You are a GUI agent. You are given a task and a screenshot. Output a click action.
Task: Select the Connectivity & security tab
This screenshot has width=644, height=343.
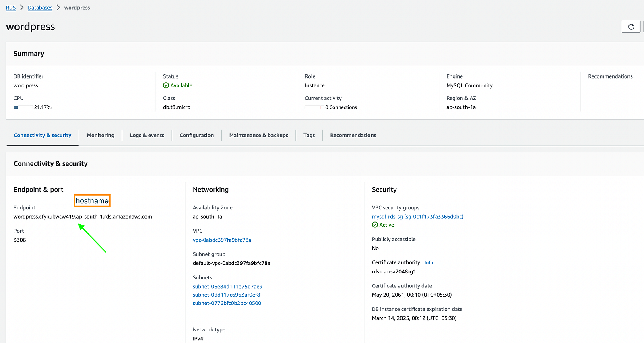coord(43,135)
